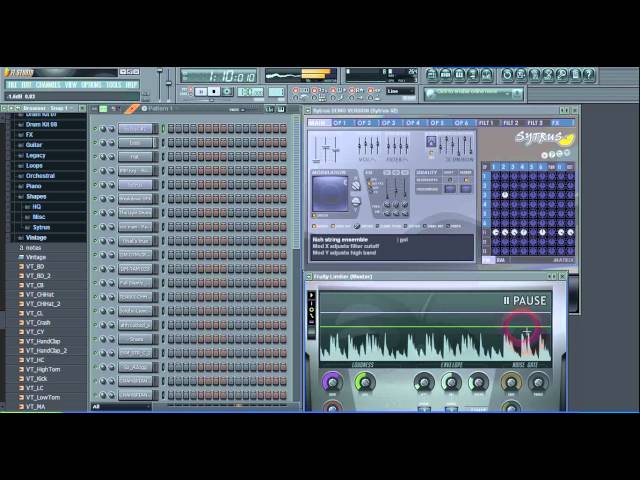Select the VT_Kick sample in Browser
Image resolution: width=640 pixels, height=480 pixels.
point(37,379)
